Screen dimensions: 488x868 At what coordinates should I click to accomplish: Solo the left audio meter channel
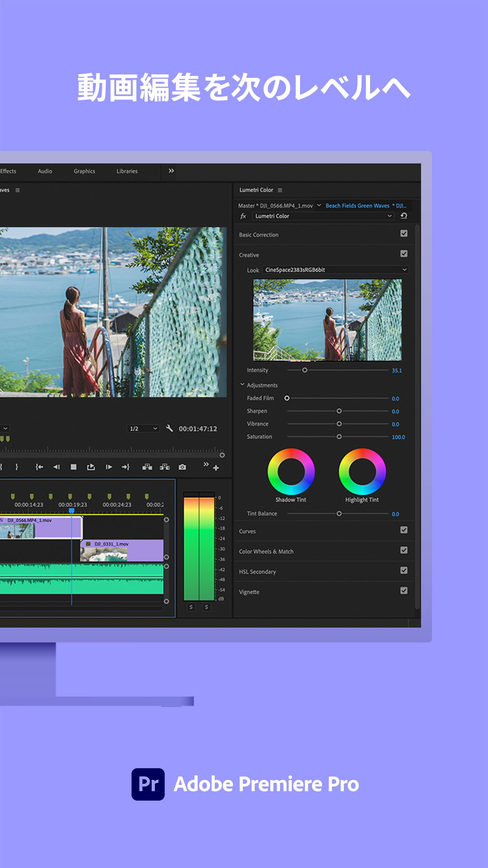pyautogui.click(x=191, y=607)
